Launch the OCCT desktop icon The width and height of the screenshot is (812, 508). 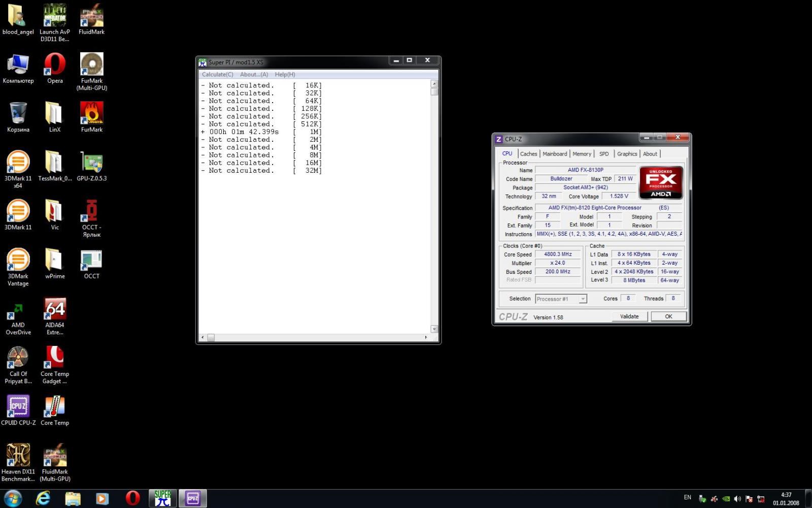(x=92, y=264)
